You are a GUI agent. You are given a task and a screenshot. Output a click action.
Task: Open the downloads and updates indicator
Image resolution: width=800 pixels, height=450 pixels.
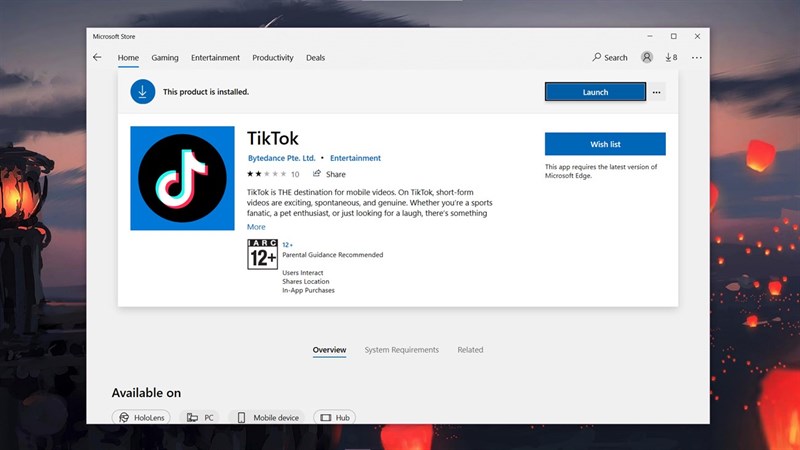coord(672,58)
